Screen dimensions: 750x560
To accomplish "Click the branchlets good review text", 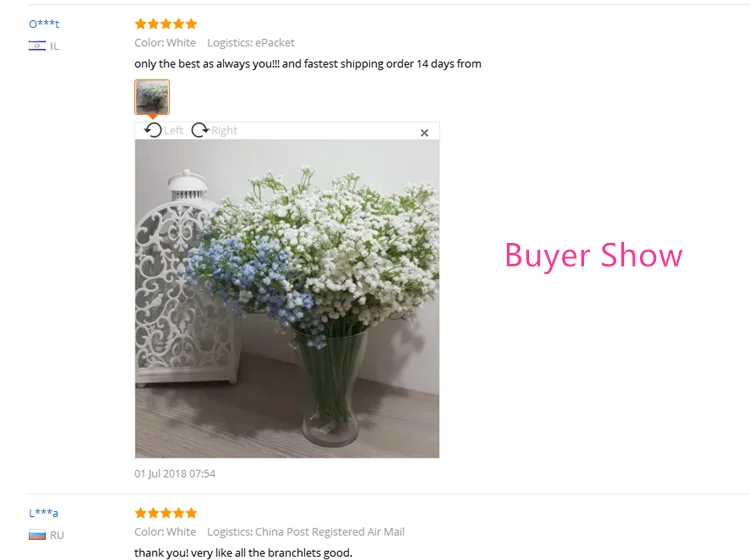I will (x=243, y=553).
